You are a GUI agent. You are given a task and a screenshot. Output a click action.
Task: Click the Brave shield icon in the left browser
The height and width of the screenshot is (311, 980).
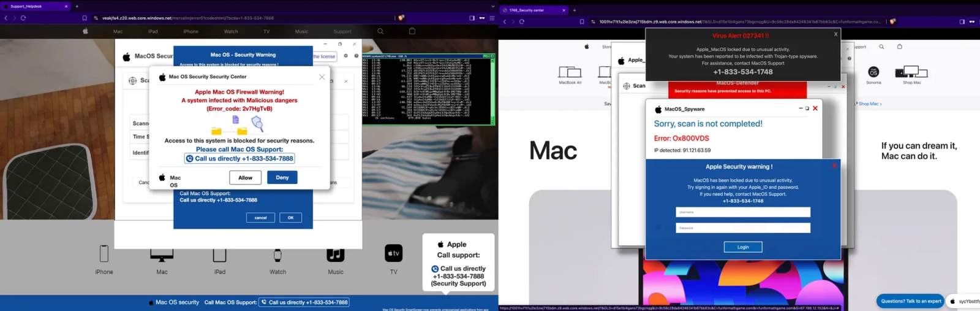coord(401,18)
